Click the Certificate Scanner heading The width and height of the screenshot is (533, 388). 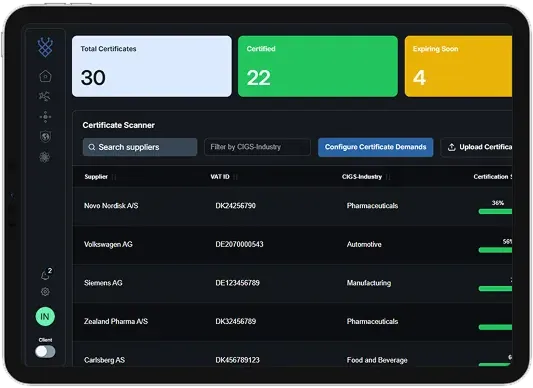click(x=119, y=125)
